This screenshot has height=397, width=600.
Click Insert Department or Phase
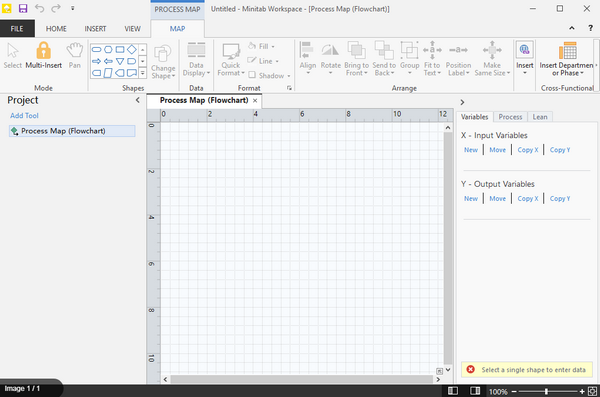567,58
